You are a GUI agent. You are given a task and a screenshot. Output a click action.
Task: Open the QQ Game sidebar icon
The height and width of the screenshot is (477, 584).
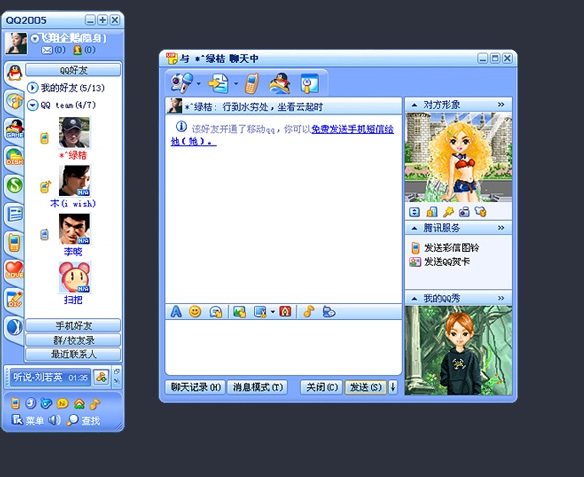point(15,128)
